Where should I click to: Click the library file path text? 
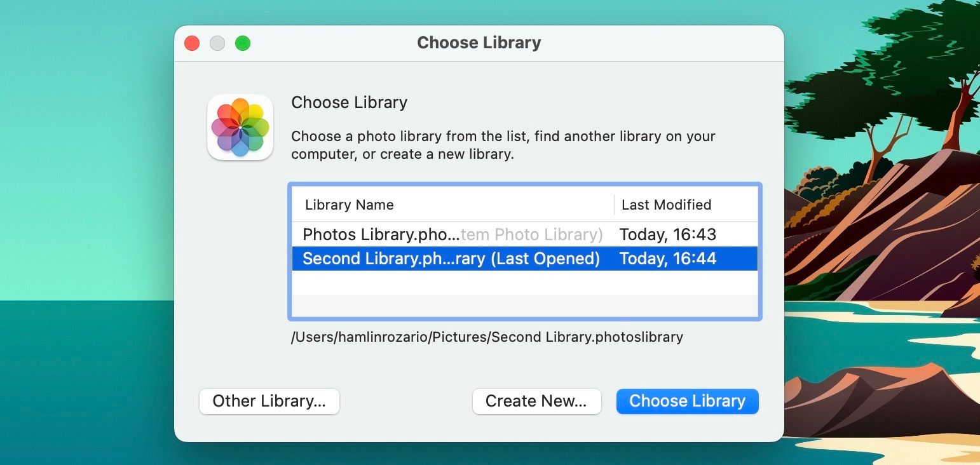tap(487, 337)
